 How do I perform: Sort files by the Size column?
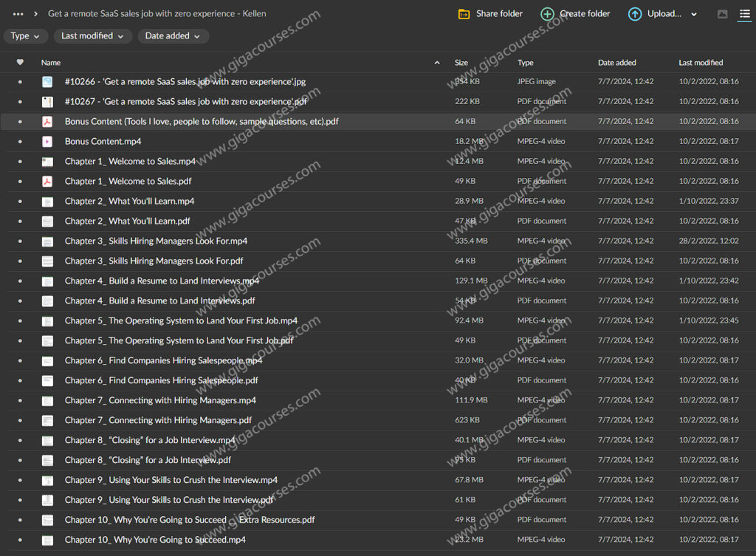461,63
